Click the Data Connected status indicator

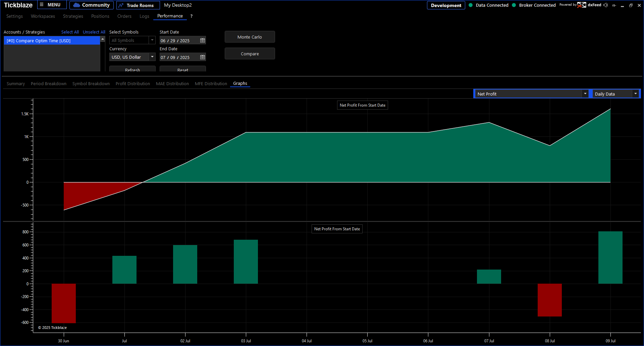pyautogui.click(x=488, y=5)
